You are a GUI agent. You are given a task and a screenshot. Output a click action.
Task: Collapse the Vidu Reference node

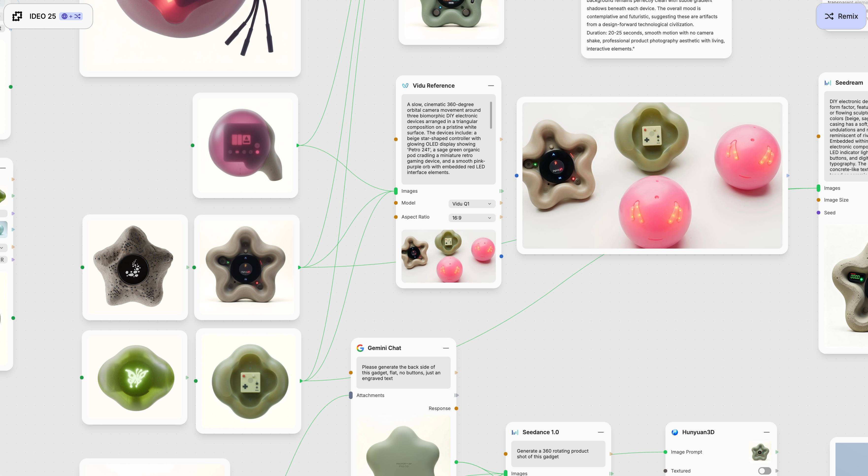(491, 85)
